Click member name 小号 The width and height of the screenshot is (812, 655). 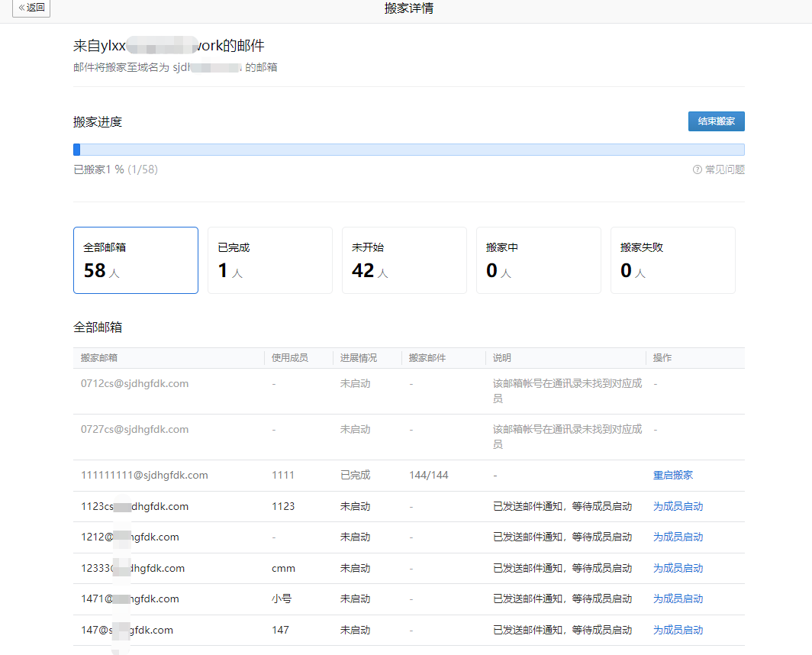[281, 599]
